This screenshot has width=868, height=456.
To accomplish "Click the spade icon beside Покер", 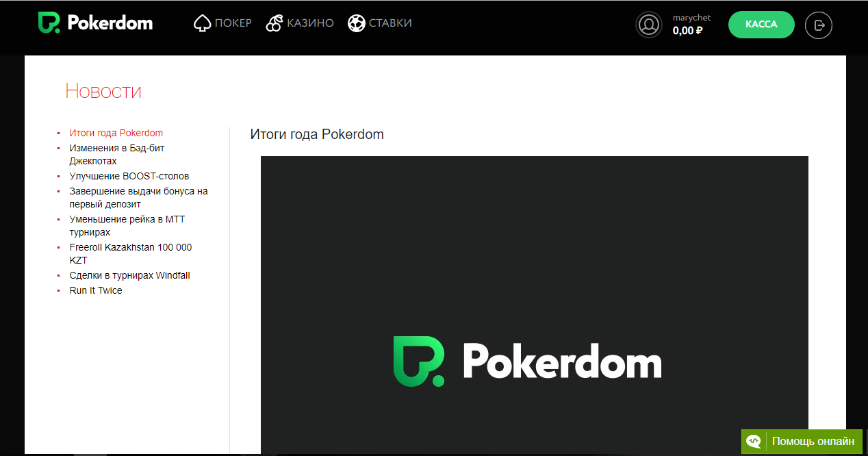I will [x=202, y=24].
